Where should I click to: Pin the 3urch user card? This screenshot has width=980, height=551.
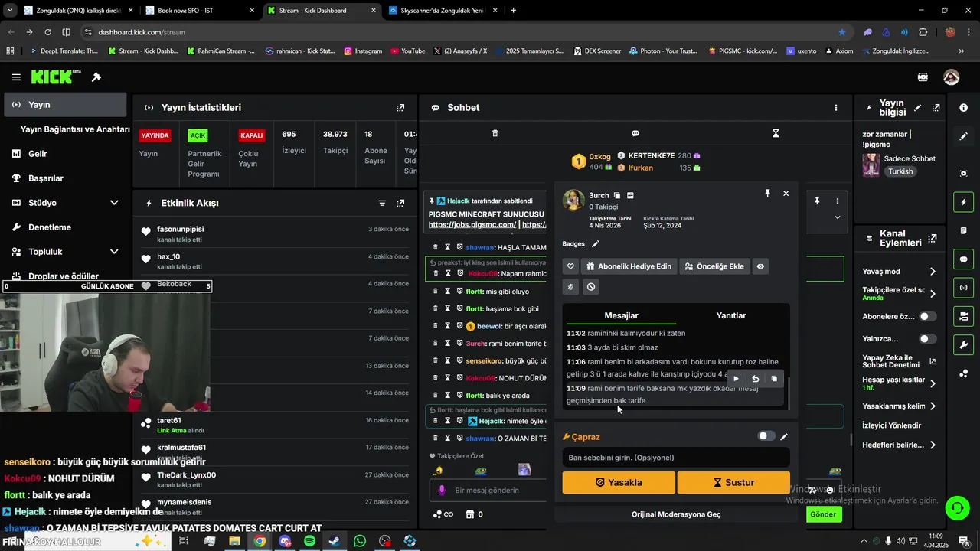pyautogui.click(x=767, y=194)
